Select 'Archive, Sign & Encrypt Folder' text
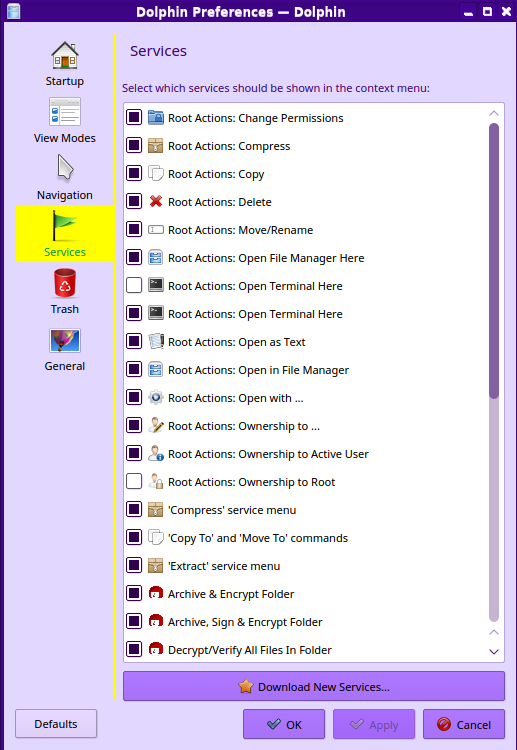This screenshot has width=517, height=750. 245,622
